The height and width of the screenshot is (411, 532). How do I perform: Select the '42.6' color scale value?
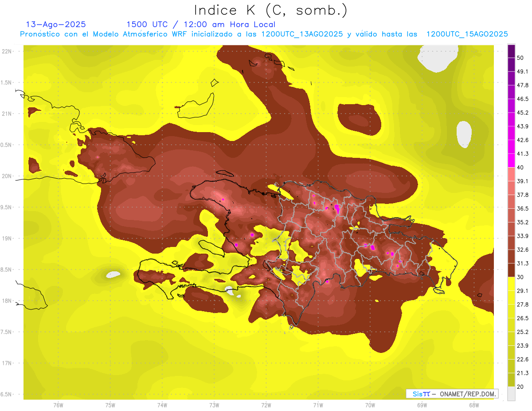pos(522,140)
